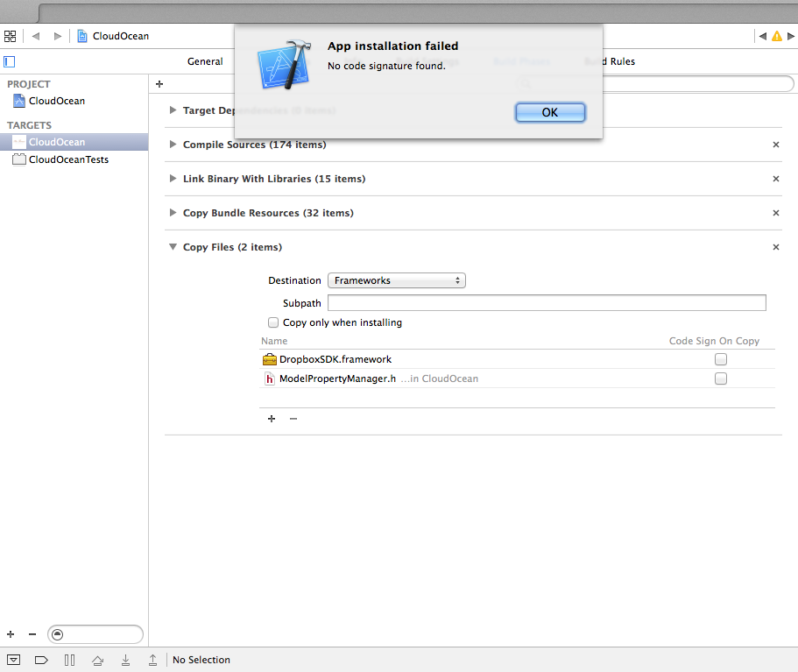Check Code Sign On Copy for DropboxSDK.framework
The height and width of the screenshot is (672, 798).
tap(721, 359)
